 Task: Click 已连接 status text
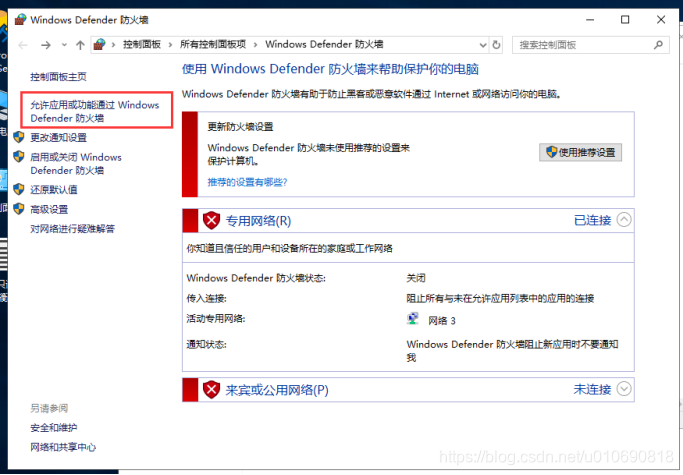click(593, 220)
